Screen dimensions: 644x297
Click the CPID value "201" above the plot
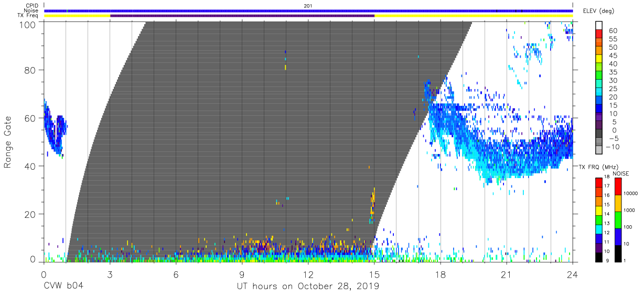click(x=308, y=6)
